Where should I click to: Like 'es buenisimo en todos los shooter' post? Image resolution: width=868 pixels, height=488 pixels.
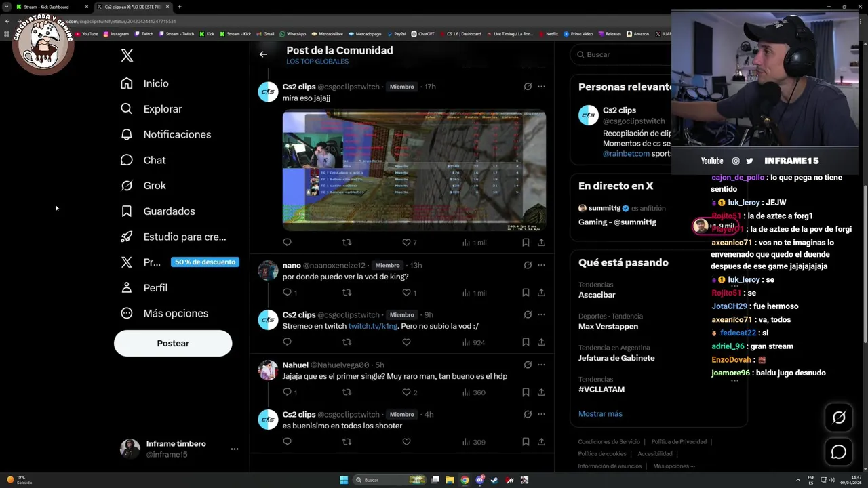click(x=406, y=442)
